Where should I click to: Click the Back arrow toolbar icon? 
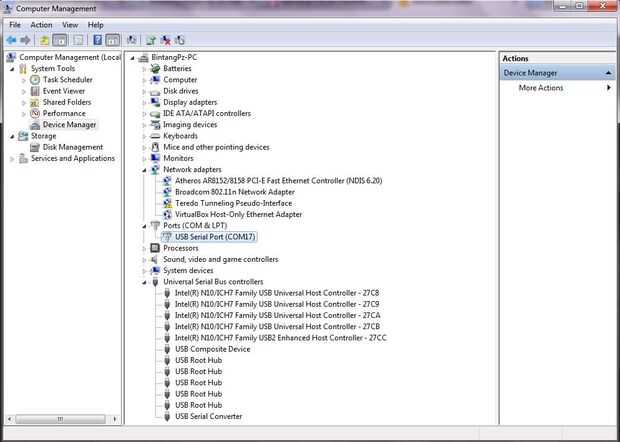point(11,40)
